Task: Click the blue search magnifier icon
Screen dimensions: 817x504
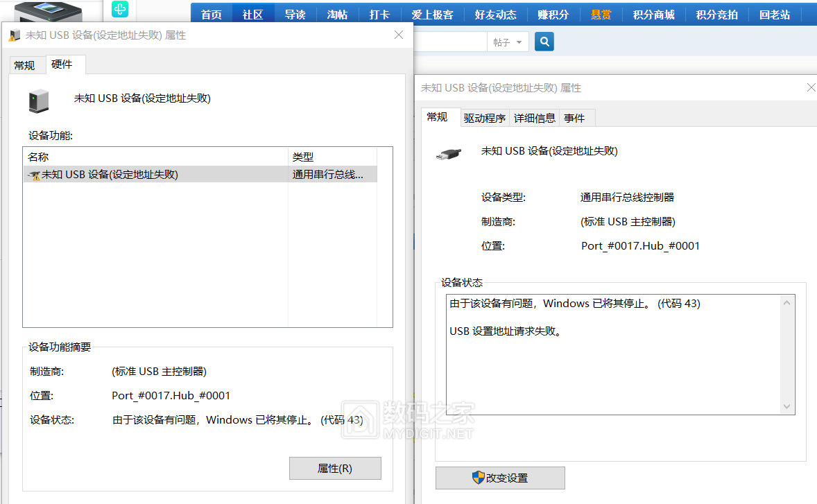Action: coord(544,42)
